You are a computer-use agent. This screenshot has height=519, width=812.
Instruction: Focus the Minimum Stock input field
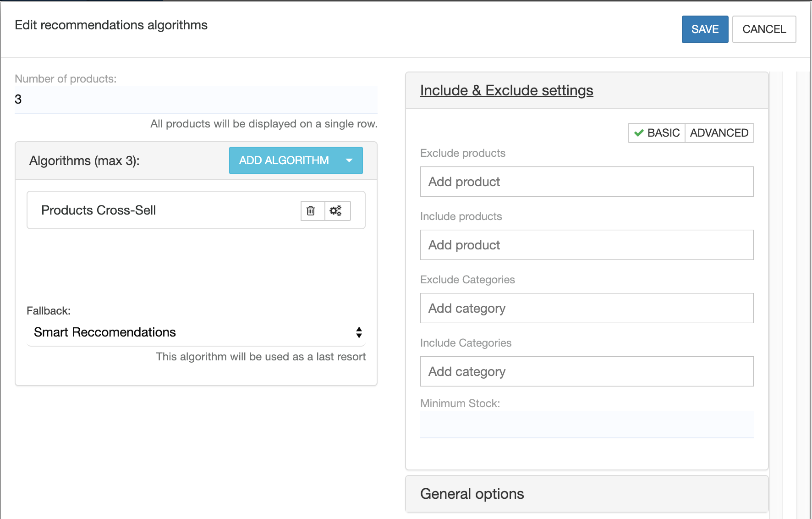click(x=587, y=425)
